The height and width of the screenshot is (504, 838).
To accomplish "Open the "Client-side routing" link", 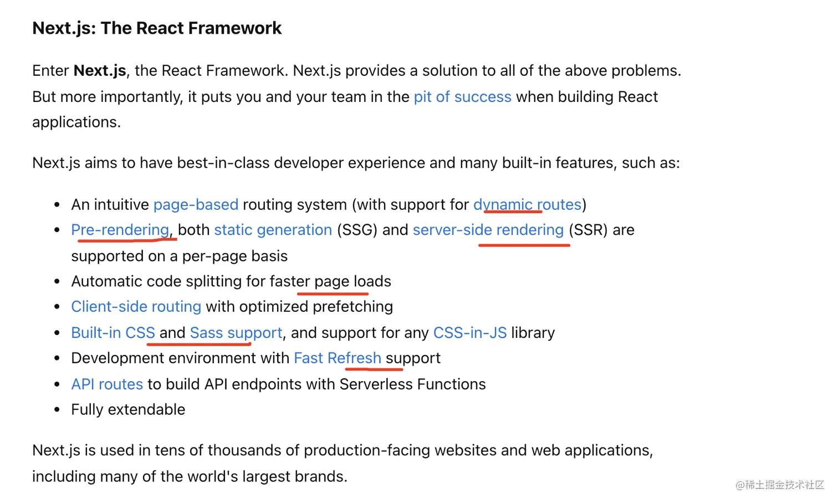I will tap(136, 307).
